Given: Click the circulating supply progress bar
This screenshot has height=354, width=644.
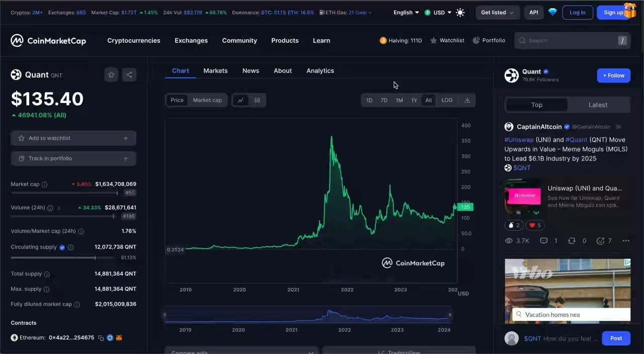Looking at the screenshot, I should point(62,257).
